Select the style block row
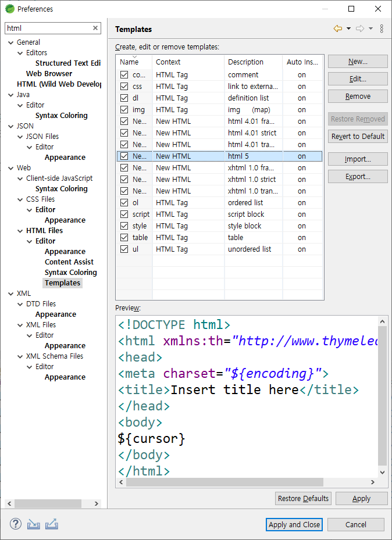Image resolution: width=392 pixels, height=540 pixels. [219, 226]
